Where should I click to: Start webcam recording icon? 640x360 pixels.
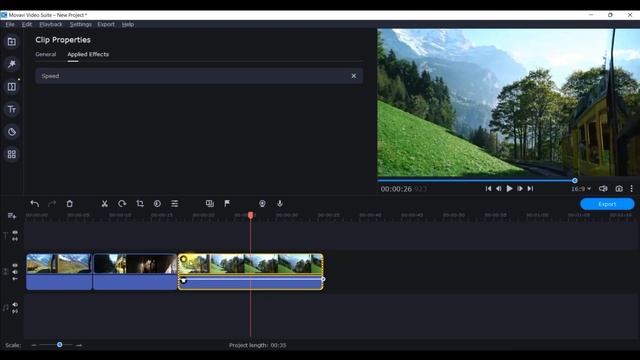tap(262, 204)
